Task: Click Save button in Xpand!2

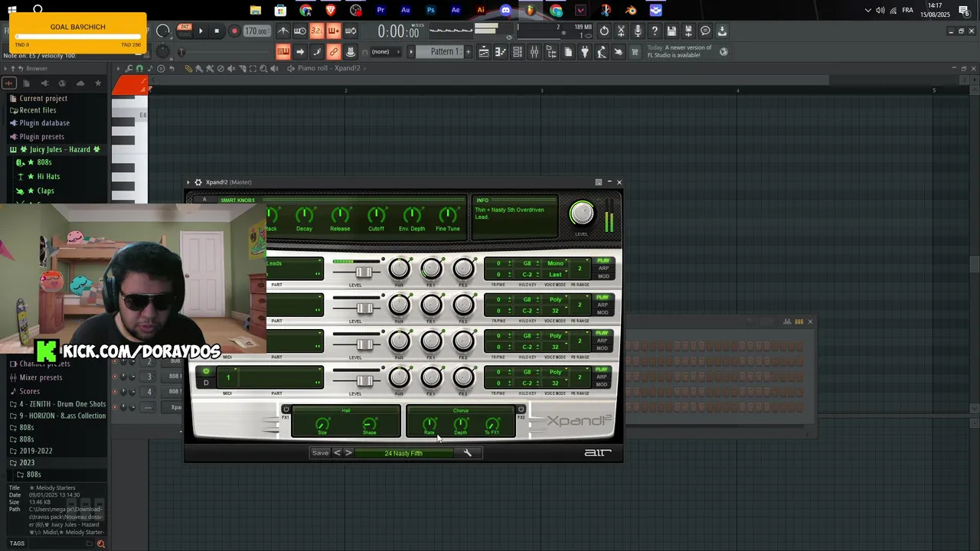Action: point(320,453)
